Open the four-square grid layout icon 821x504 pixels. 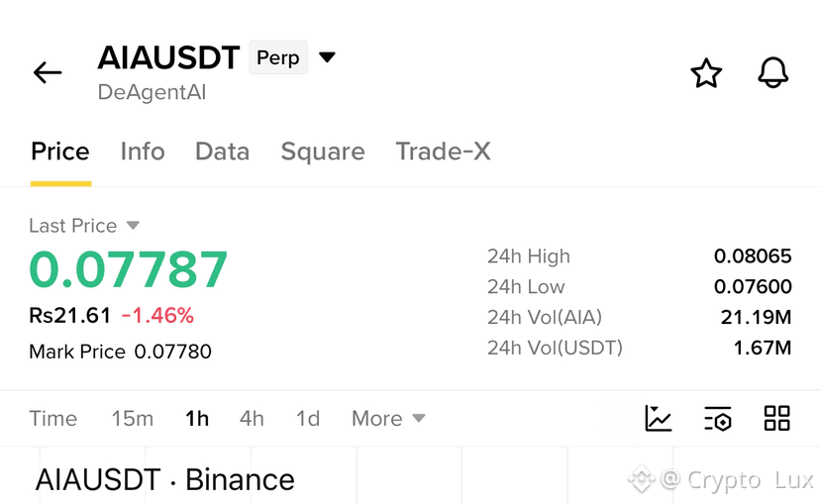tap(777, 418)
